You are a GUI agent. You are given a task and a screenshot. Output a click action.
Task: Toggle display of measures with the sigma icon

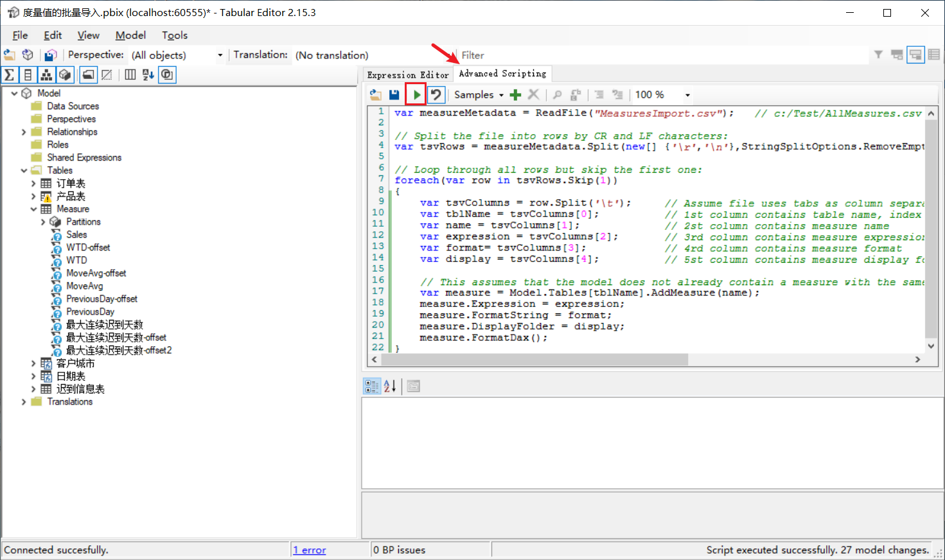10,75
